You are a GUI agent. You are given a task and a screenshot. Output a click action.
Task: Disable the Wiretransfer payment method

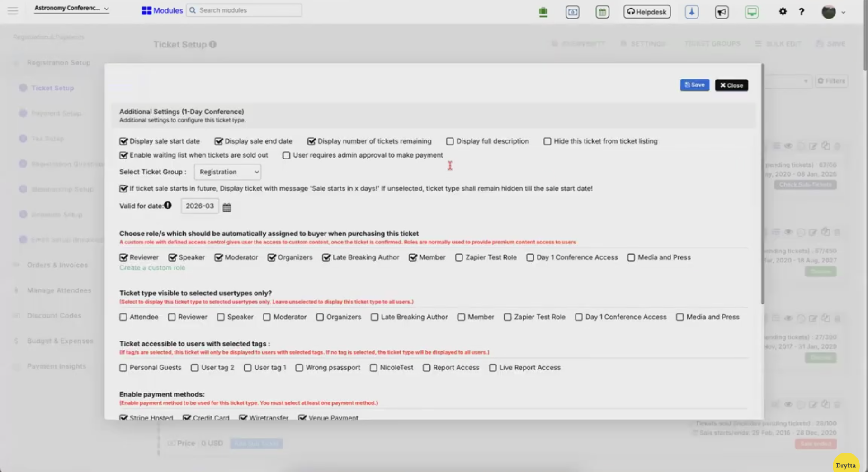click(x=244, y=418)
